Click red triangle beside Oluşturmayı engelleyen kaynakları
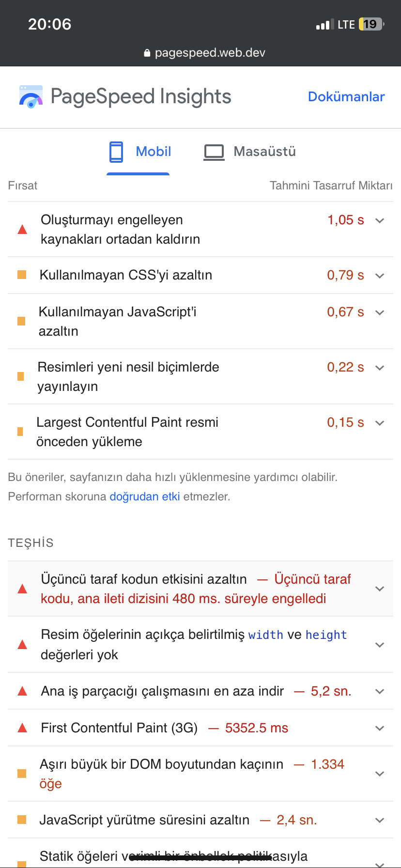Screen dimensions: 401x868 tap(22, 229)
